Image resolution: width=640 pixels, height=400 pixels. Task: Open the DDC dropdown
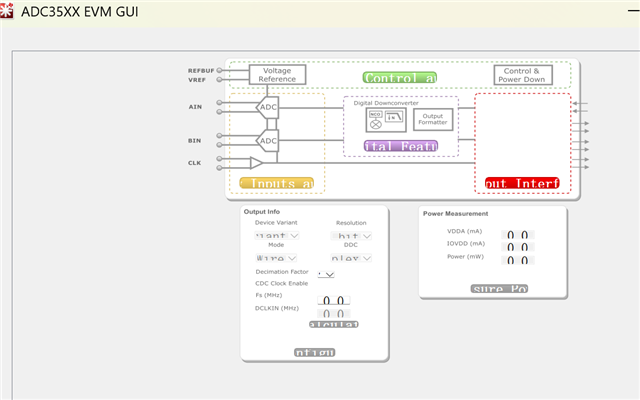click(351, 258)
